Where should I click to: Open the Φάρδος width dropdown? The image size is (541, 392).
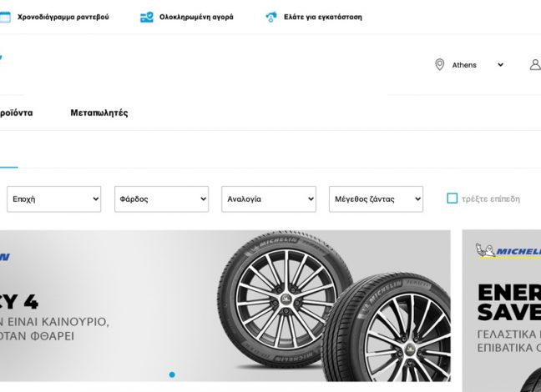pyautogui.click(x=161, y=199)
